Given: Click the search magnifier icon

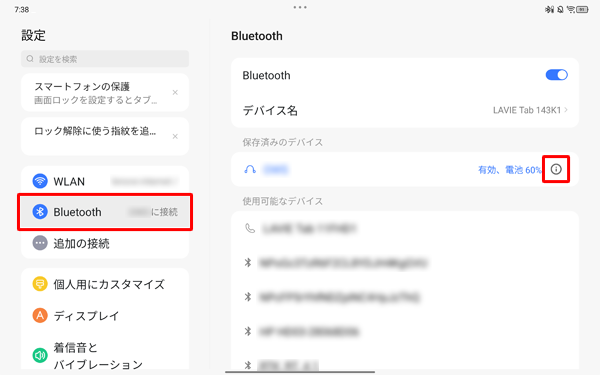Looking at the screenshot, I should [30, 59].
